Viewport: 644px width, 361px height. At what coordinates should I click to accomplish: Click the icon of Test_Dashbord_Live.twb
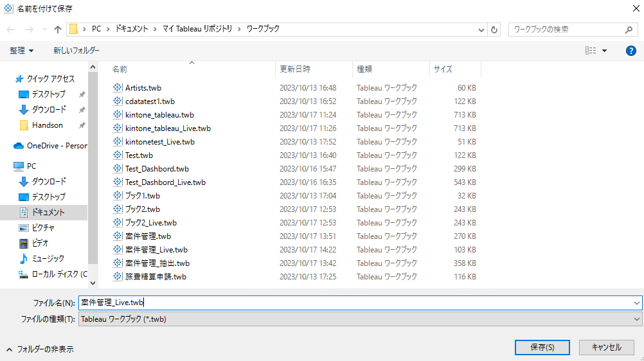[x=118, y=182]
